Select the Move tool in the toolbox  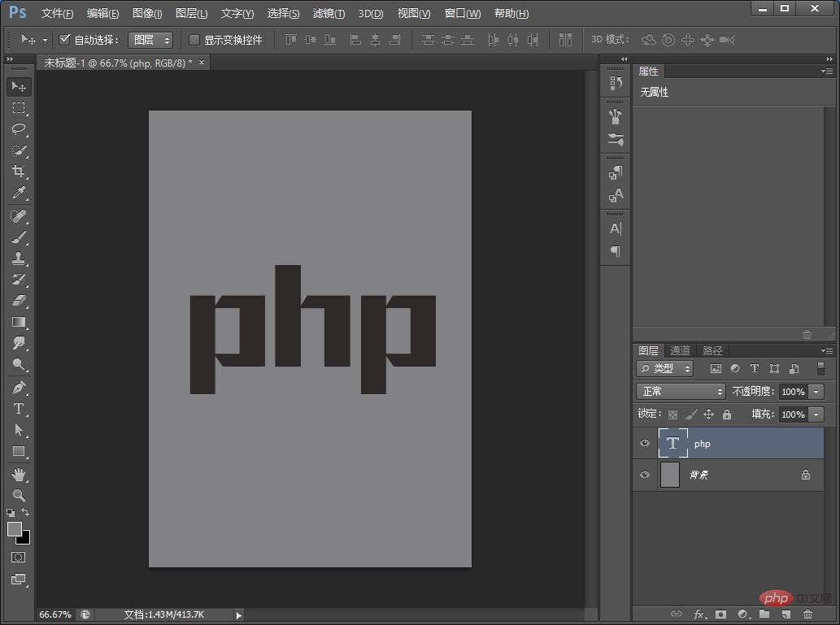pos(19,87)
